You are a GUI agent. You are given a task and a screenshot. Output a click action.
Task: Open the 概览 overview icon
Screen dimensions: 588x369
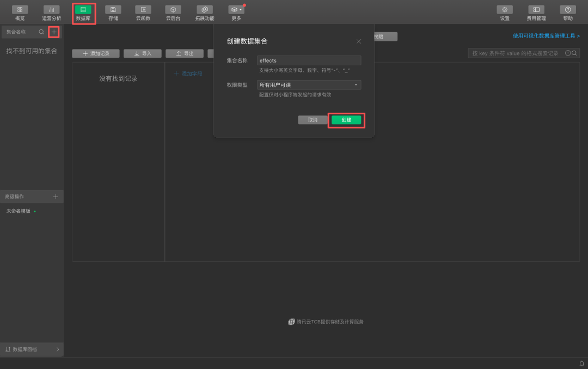pyautogui.click(x=20, y=10)
